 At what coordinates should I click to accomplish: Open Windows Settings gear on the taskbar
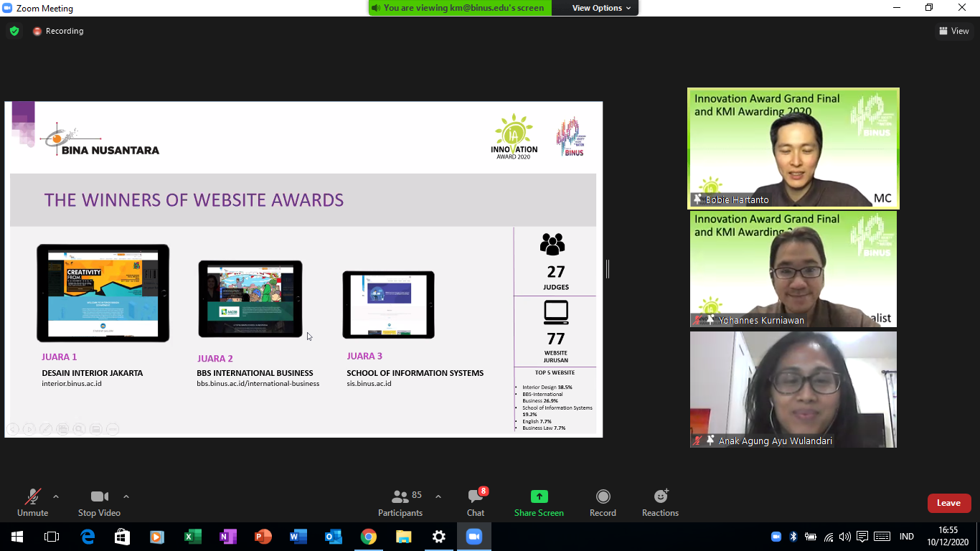439,537
